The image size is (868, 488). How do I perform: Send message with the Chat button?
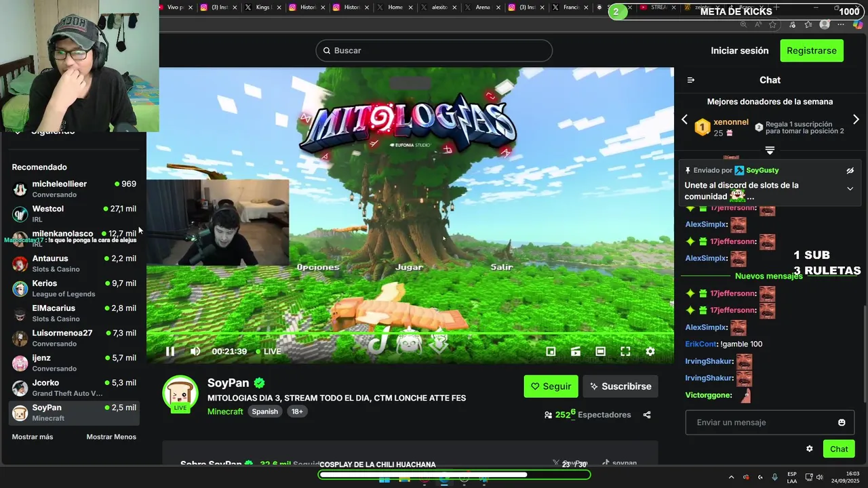(x=839, y=449)
